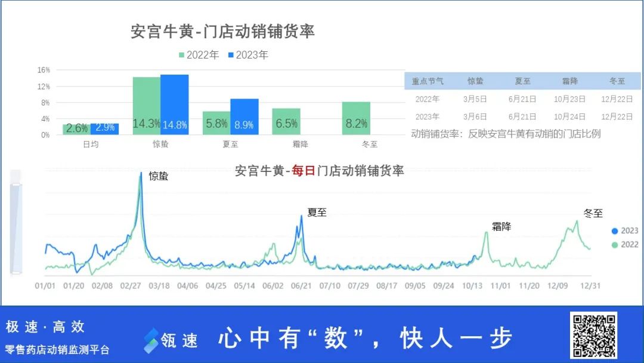Click the 夏至 column header in table

click(522, 81)
